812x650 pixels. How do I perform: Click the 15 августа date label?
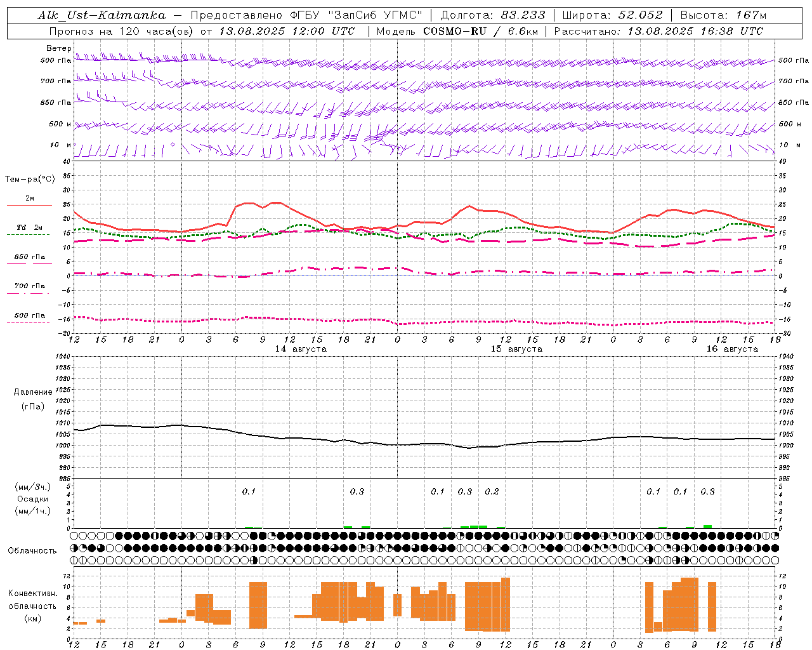pos(516,349)
